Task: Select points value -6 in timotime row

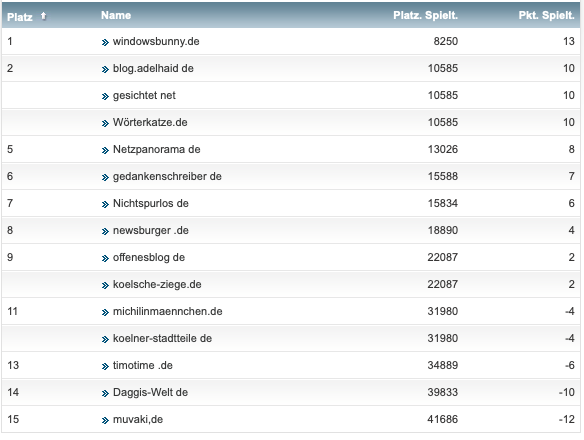Action: point(570,365)
